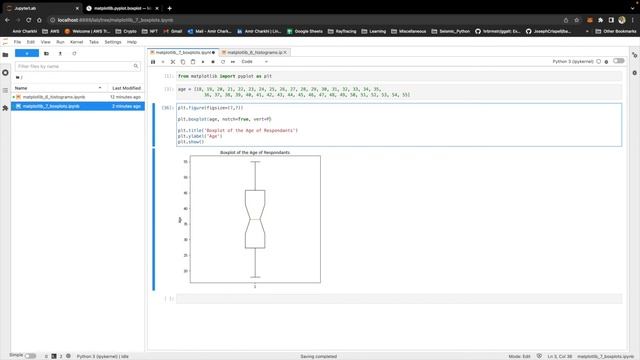640x360 pixels.
Task: Cut the selected cell with scissors icon
Action: click(173, 62)
